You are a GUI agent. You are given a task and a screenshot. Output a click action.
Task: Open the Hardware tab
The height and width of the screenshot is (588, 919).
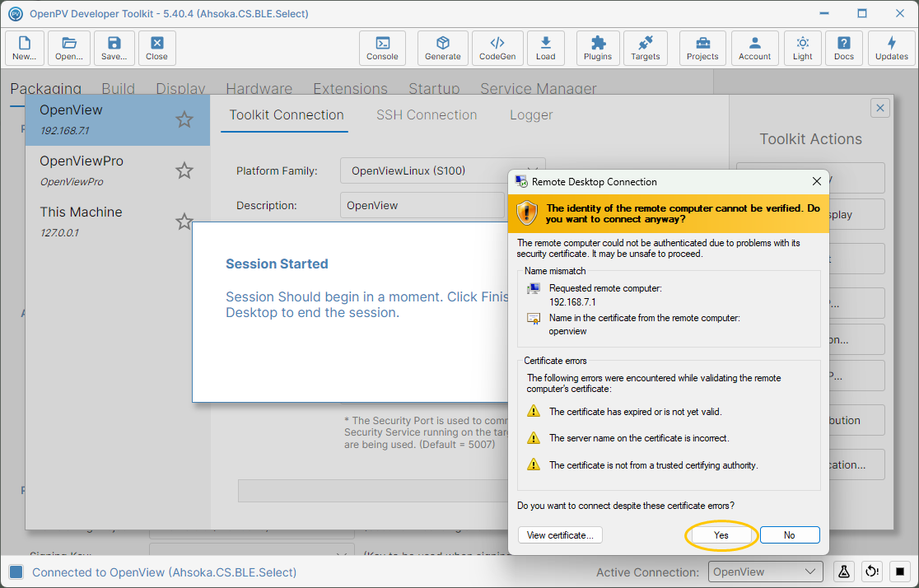click(259, 88)
